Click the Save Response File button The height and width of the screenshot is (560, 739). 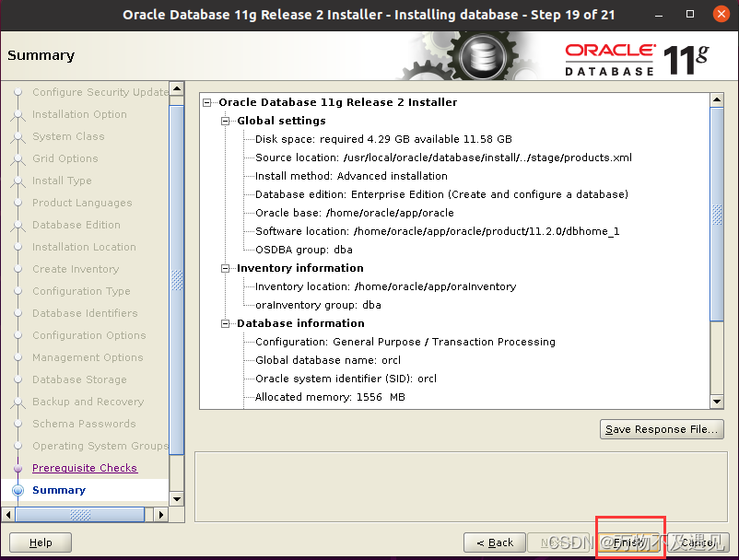[x=662, y=429]
